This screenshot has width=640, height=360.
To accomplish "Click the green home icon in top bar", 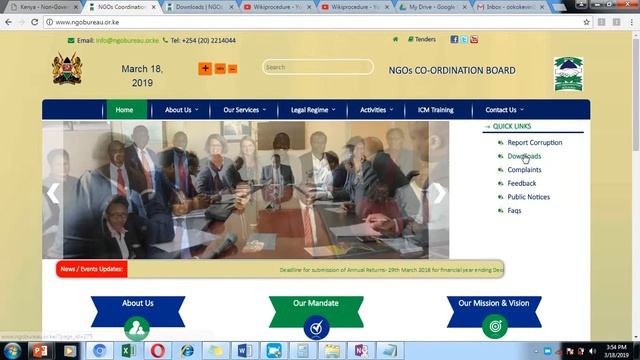I will [395, 40].
